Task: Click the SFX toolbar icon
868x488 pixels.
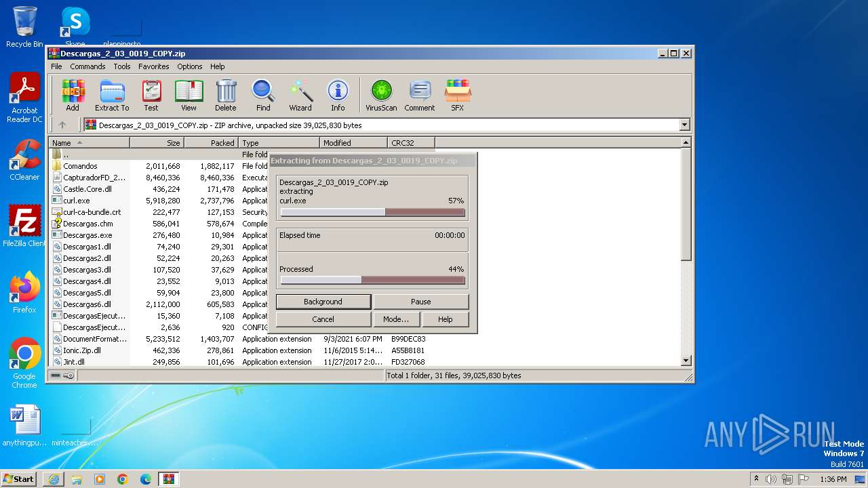Action: point(458,96)
